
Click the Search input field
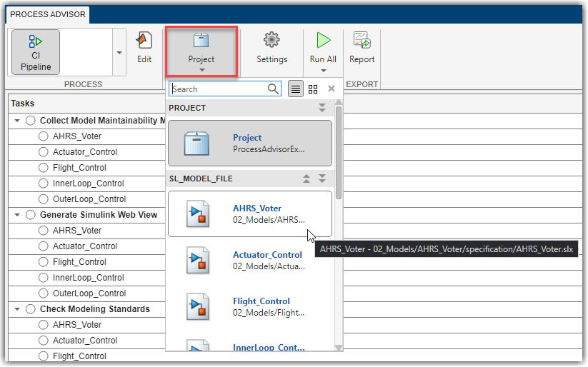coord(218,89)
